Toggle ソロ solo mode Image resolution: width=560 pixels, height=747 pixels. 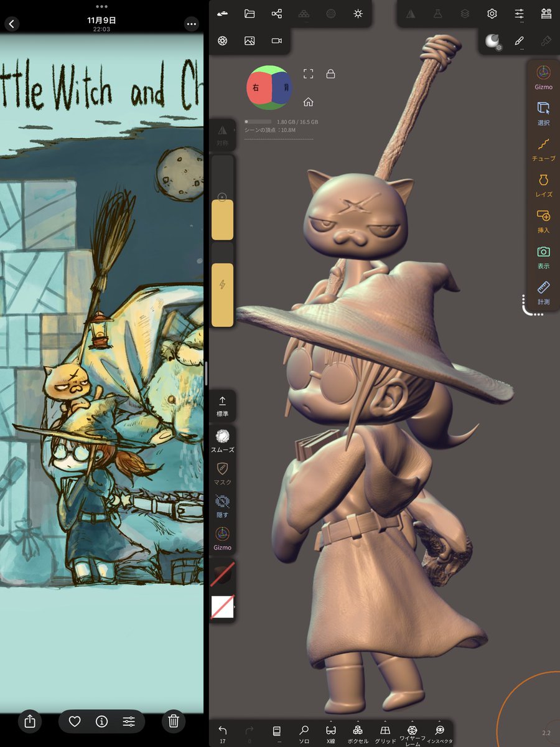coord(304,733)
